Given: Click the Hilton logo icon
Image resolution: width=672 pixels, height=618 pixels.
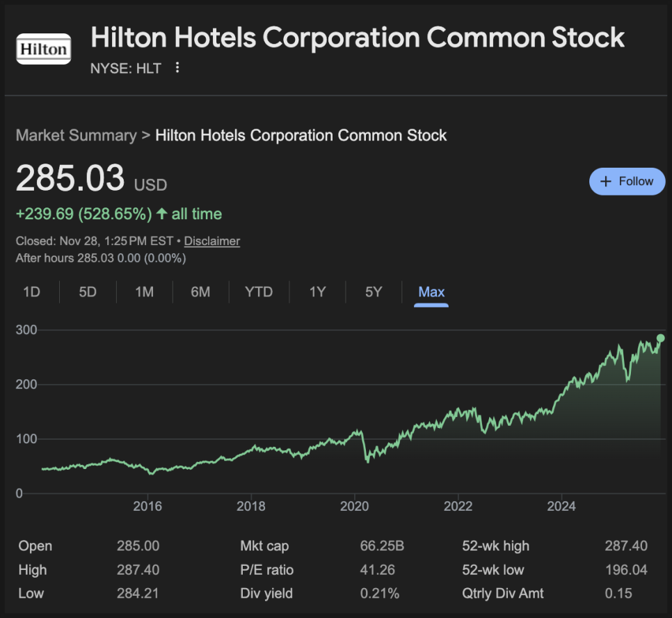Looking at the screenshot, I should (x=43, y=49).
